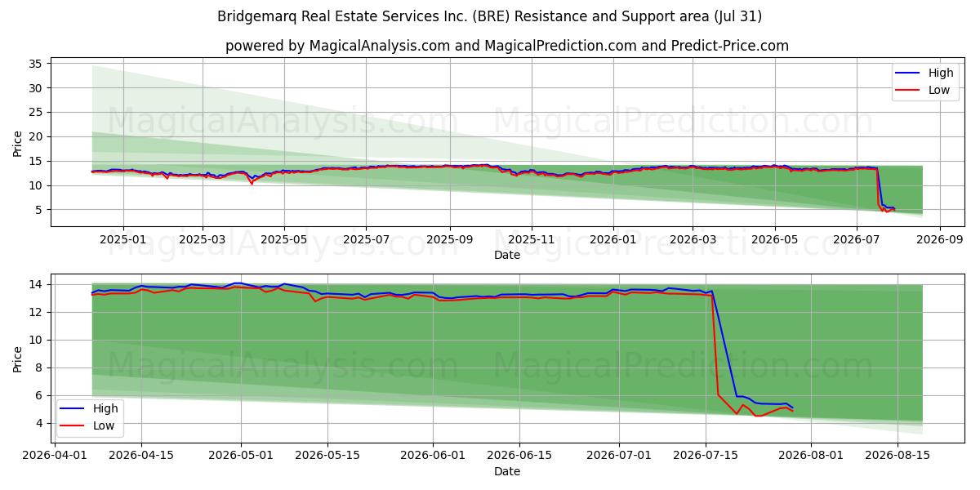The height and width of the screenshot is (490, 980).
Task: Click the 2026-04-01 tick label
Action: click(x=55, y=455)
